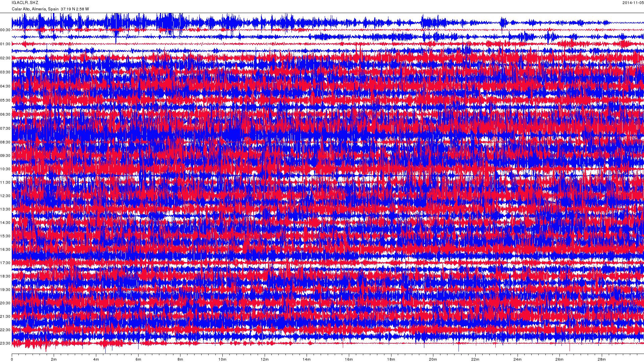
Task: Click the 08:30 time label
Action: [x=5, y=142]
